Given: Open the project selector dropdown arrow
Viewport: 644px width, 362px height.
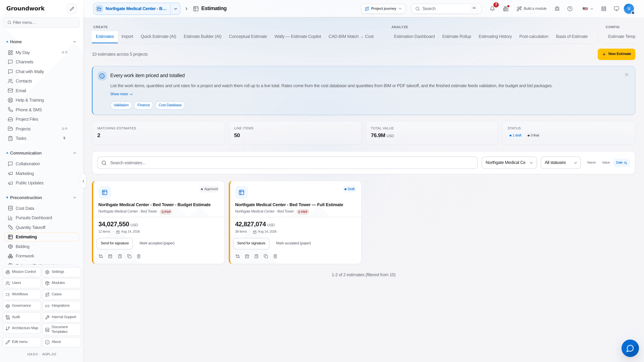Looking at the screenshot, I should 175,9.
